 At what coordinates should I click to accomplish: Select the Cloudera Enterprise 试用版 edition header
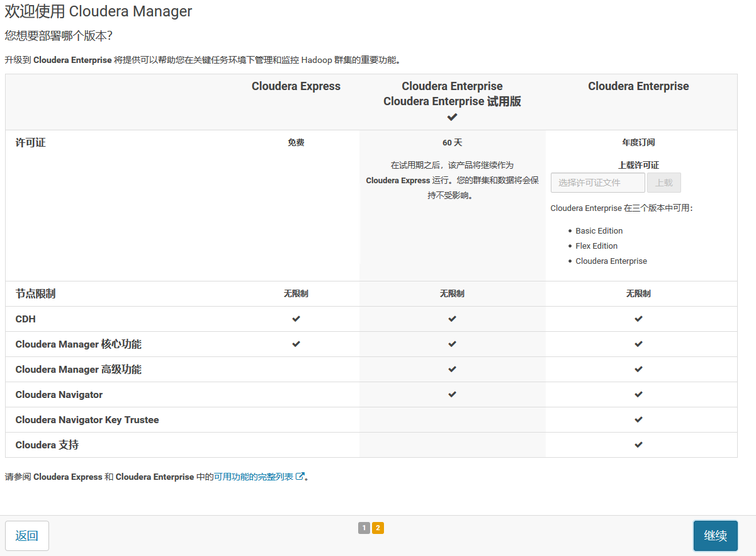click(452, 94)
